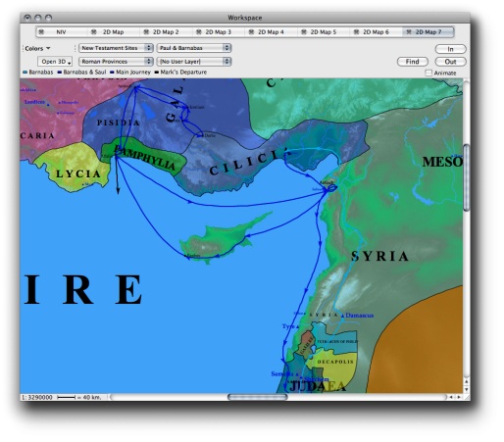Screen dimensions: 504x442
Task: Open the Roman Provinces region dropdown
Action: pos(116,62)
